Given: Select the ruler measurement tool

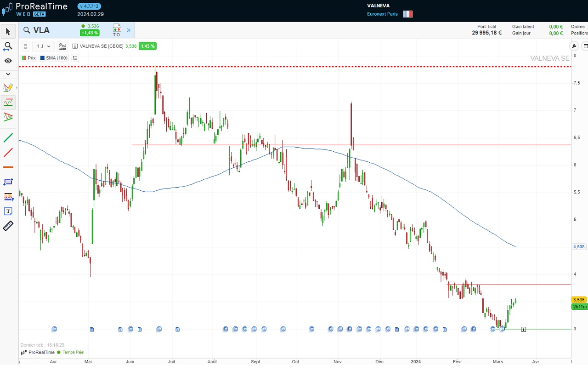Looking at the screenshot, I should 8,226.
